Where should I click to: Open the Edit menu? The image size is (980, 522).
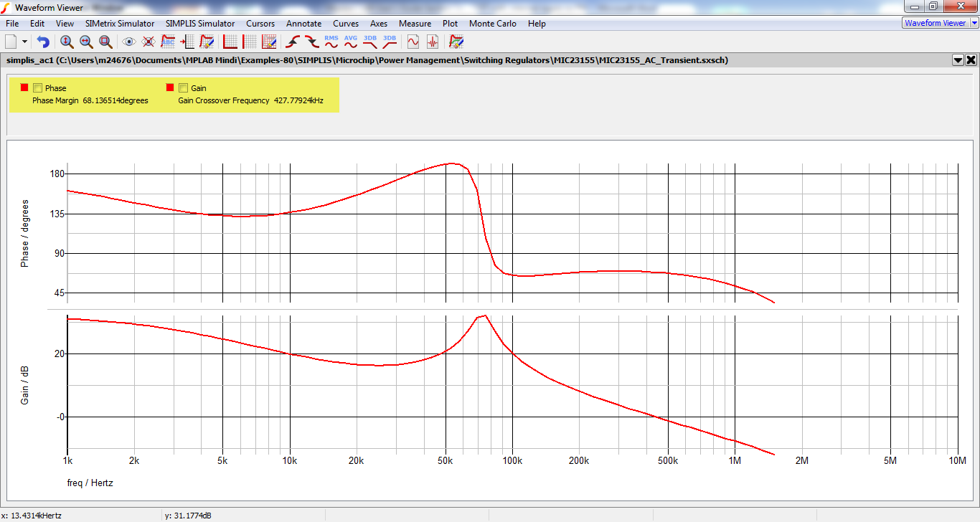(37, 24)
